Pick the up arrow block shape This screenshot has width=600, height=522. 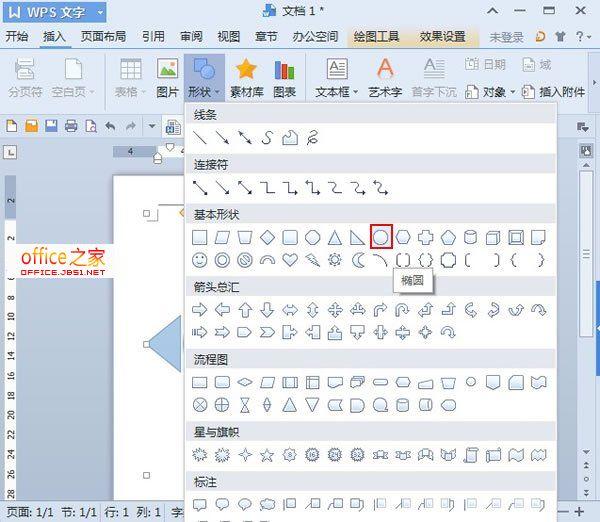(245, 310)
